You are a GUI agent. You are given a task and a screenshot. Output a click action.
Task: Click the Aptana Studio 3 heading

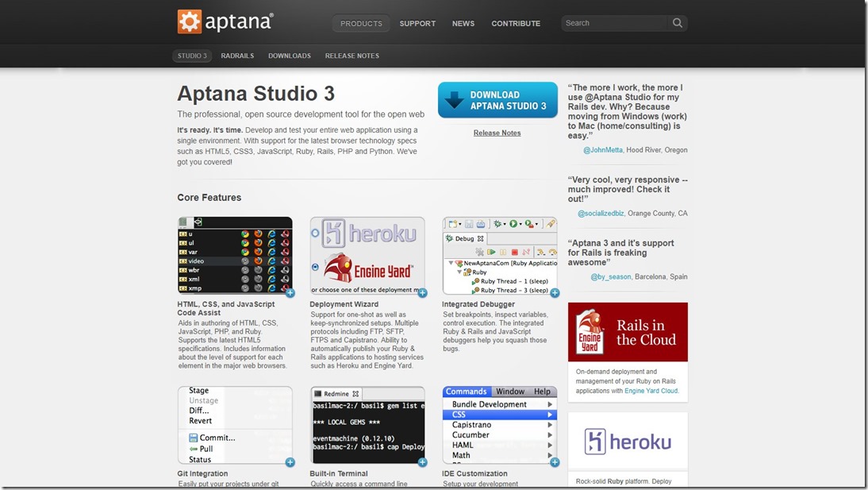pyautogui.click(x=255, y=94)
